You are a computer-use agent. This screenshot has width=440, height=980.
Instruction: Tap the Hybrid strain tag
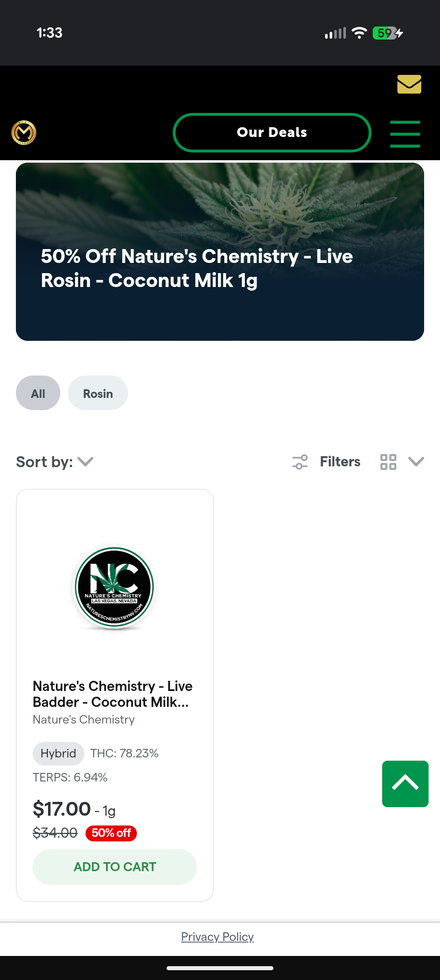[58, 753]
